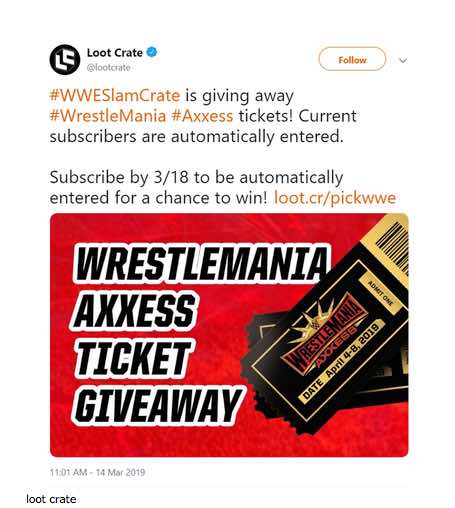The image size is (455, 508).
Task: Follow the Loot Crate account
Action: (x=352, y=59)
